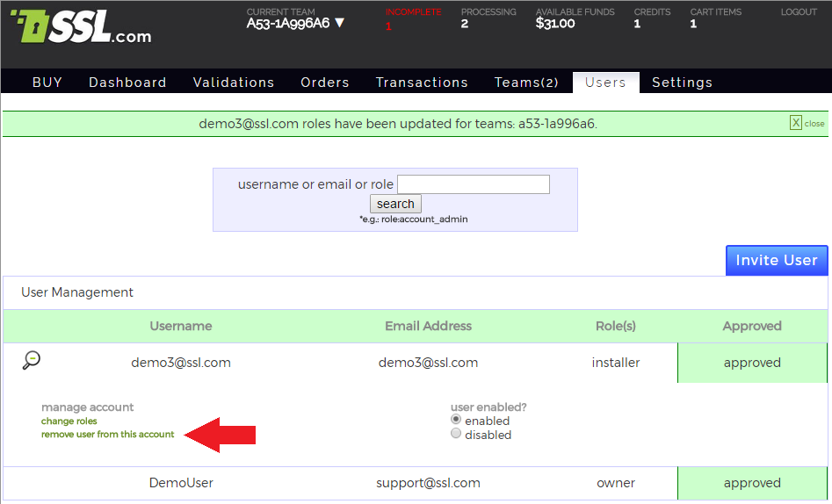Switch to the Validations tab
This screenshot has height=504, width=832.
tap(234, 83)
